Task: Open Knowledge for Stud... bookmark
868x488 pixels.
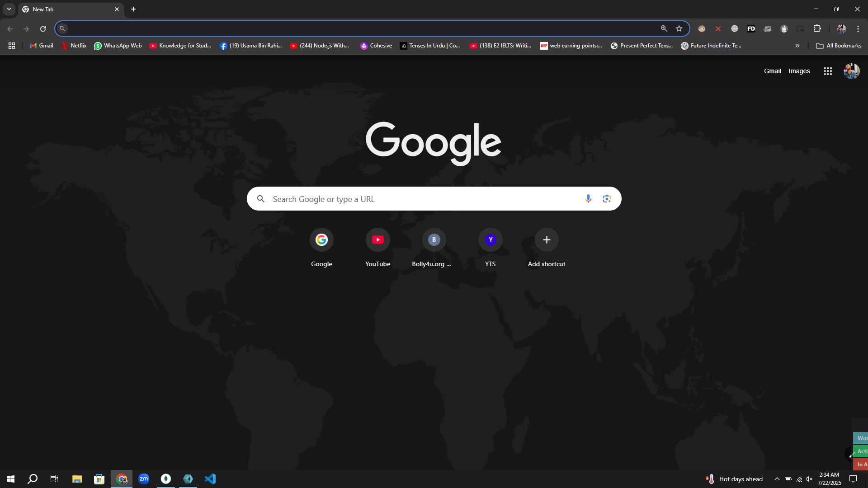Action: coord(180,46)
